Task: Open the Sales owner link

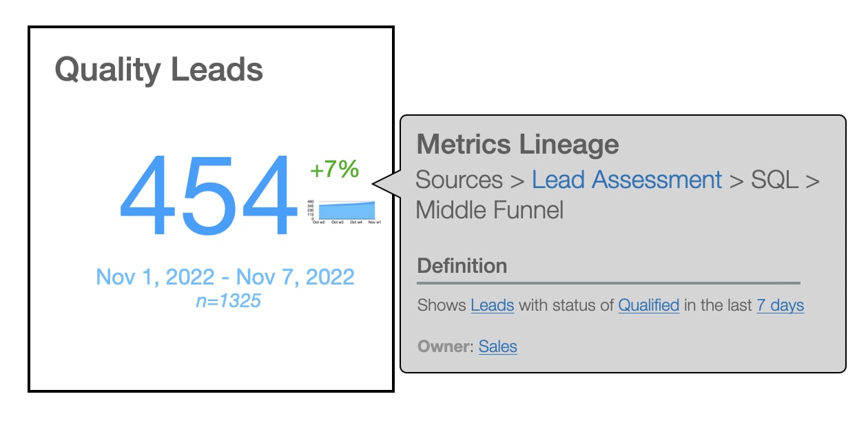Action: click(x=497, y=346)
